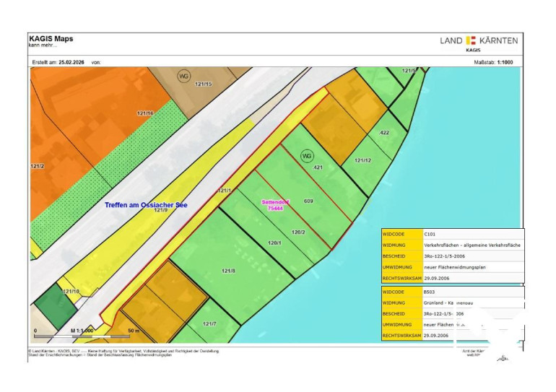Click the WG symbol above parcel 421
556x392 pixels.
(306, 155)
